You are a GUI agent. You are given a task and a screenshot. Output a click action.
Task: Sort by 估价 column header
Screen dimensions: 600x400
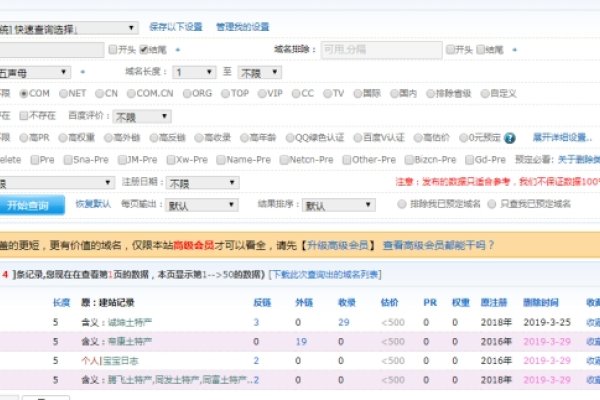[390, 303]
